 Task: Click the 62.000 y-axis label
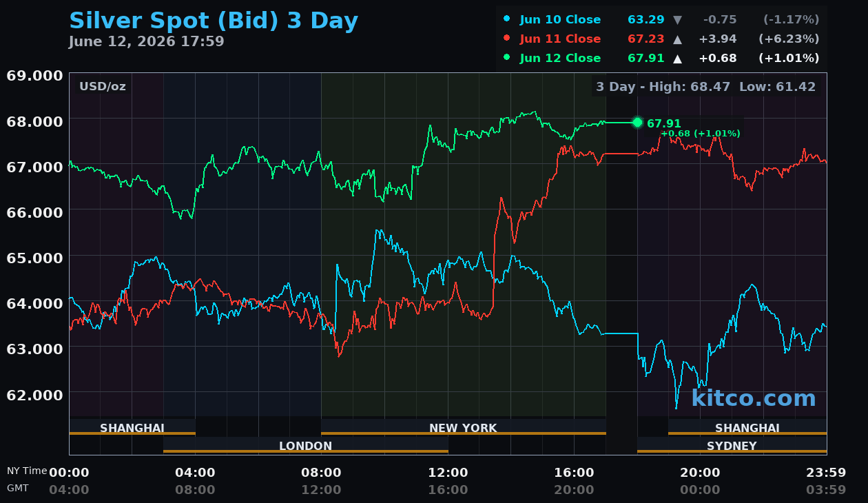pyautogui.click(x=34, y=394)
